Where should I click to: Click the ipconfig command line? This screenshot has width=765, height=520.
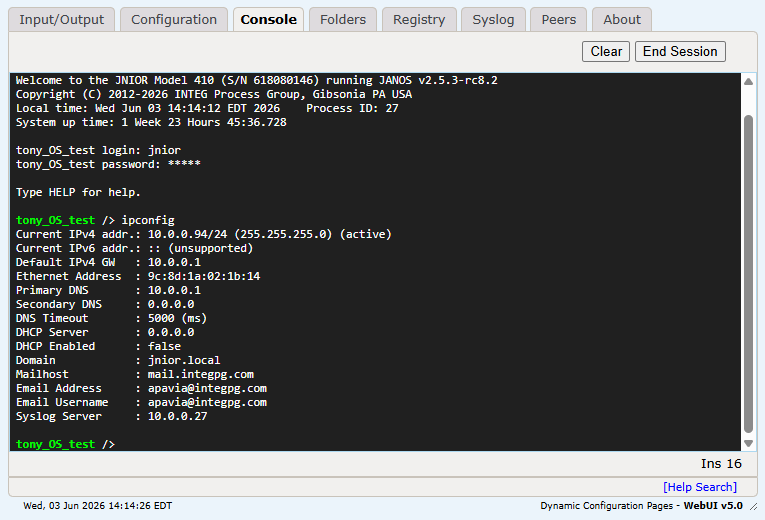pyautogui.click(x=95, y=220)
